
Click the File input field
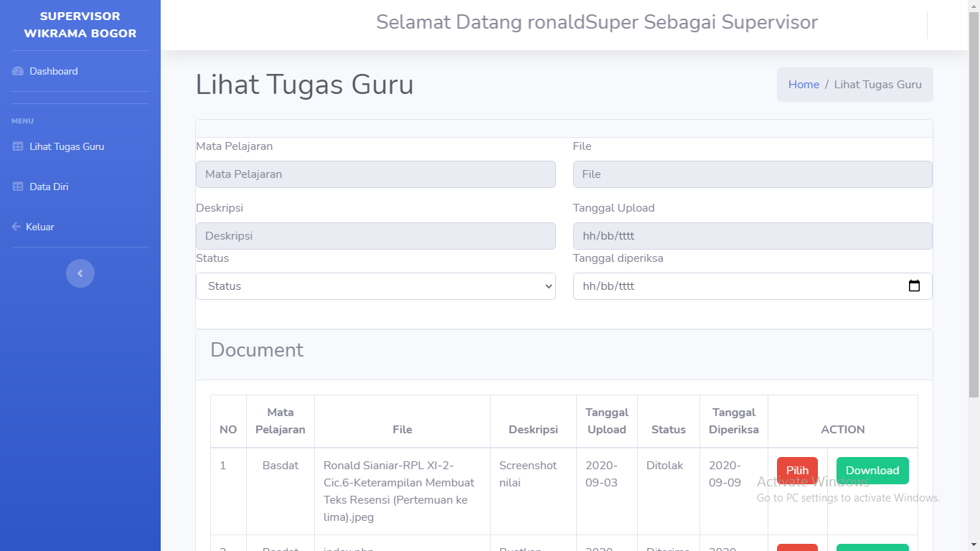[x=753, y=174]
